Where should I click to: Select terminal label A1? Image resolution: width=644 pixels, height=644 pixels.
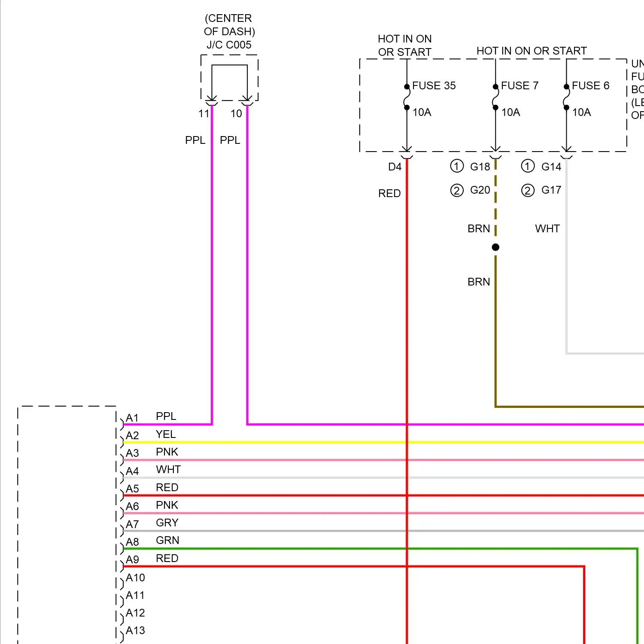click(x=132, y=418)
